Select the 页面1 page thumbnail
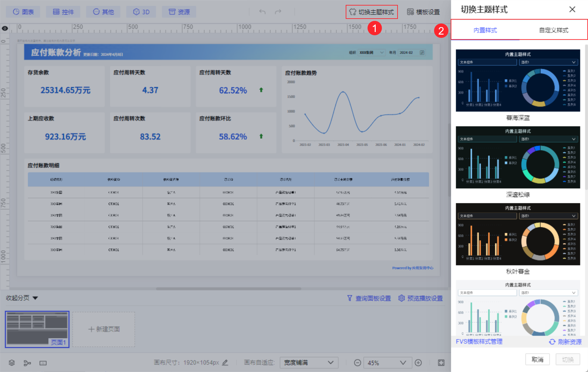 [37, 329]
